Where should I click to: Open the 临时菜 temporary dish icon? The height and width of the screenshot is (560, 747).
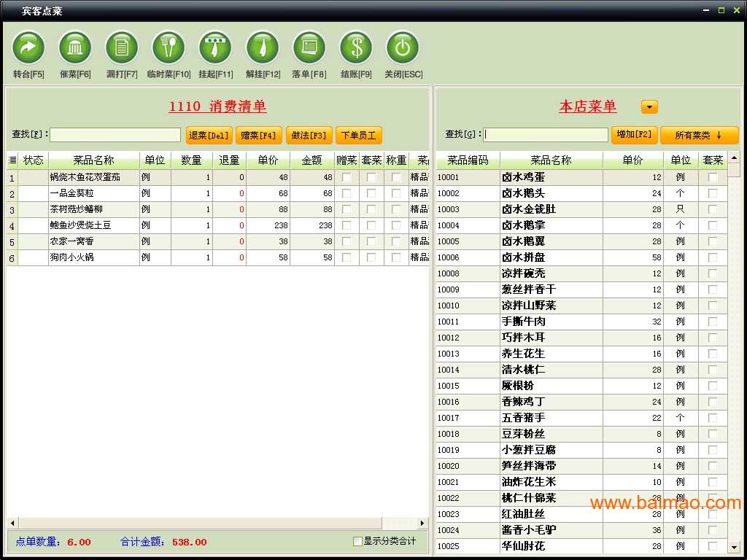169,48
